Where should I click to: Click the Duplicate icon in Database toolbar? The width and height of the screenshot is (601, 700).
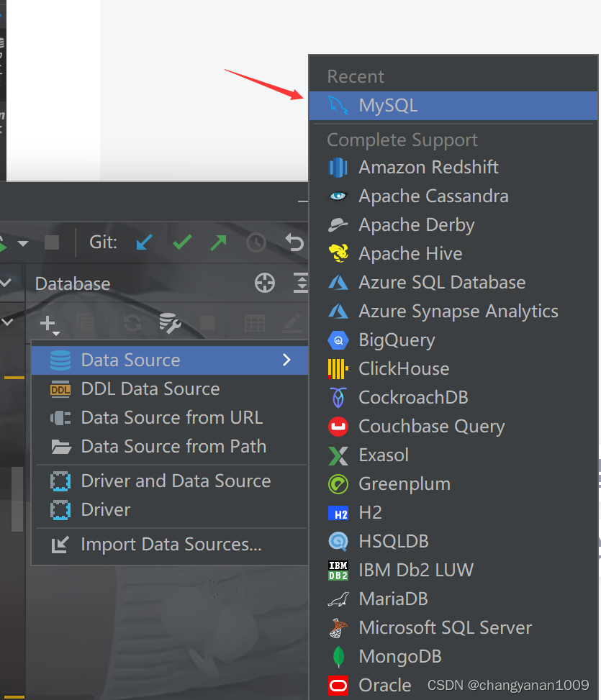(85, 322)
